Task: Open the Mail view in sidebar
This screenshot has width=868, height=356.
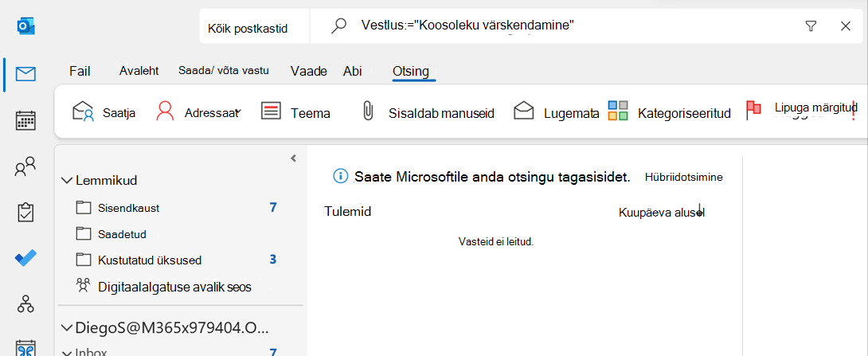Action: tap(25, 73)
